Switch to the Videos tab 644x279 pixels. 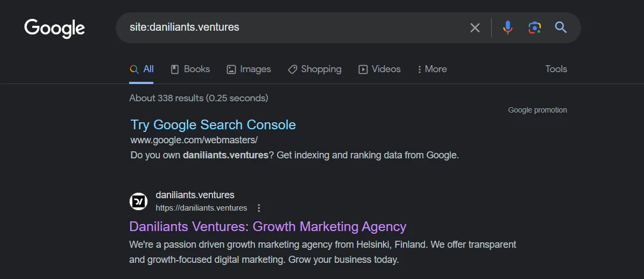pos(379,69)
